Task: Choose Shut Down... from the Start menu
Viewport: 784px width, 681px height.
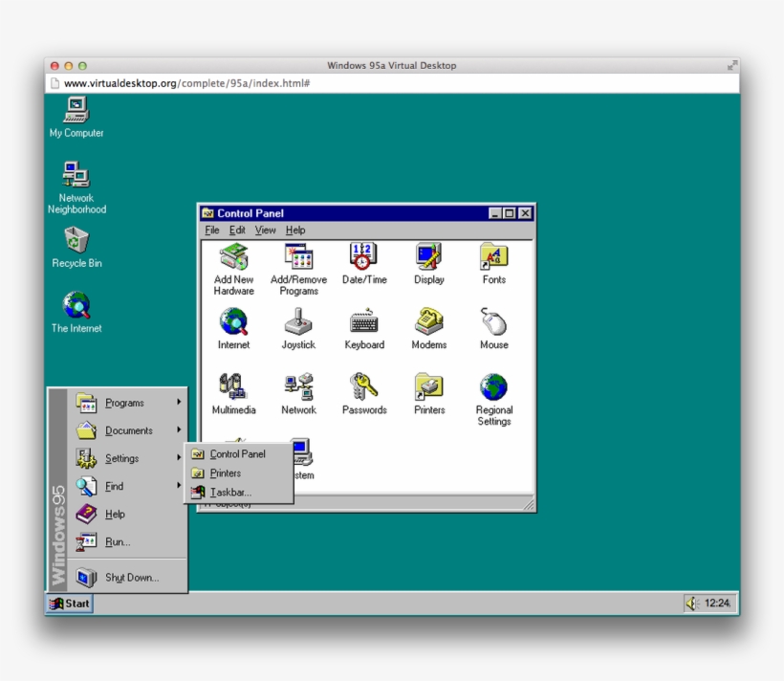Action: tap(127, 578)
